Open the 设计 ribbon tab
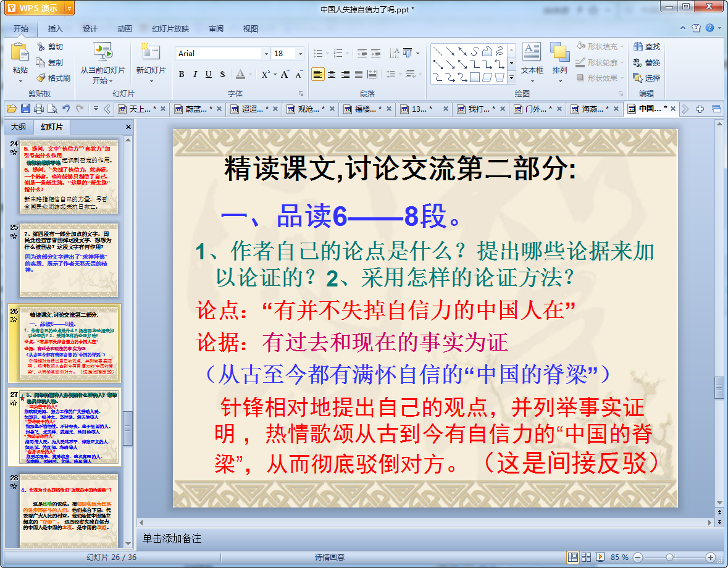This screenshot has height=568, width=728. point(90,29)
